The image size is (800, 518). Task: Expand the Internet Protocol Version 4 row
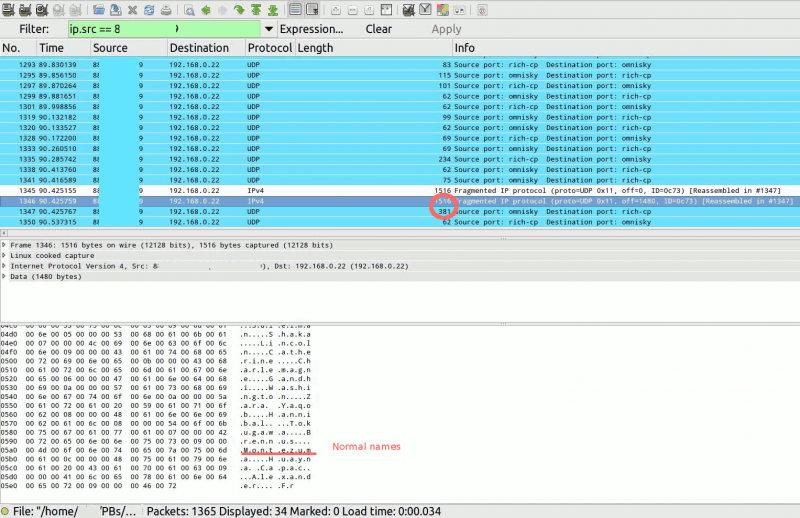[5, 266]
